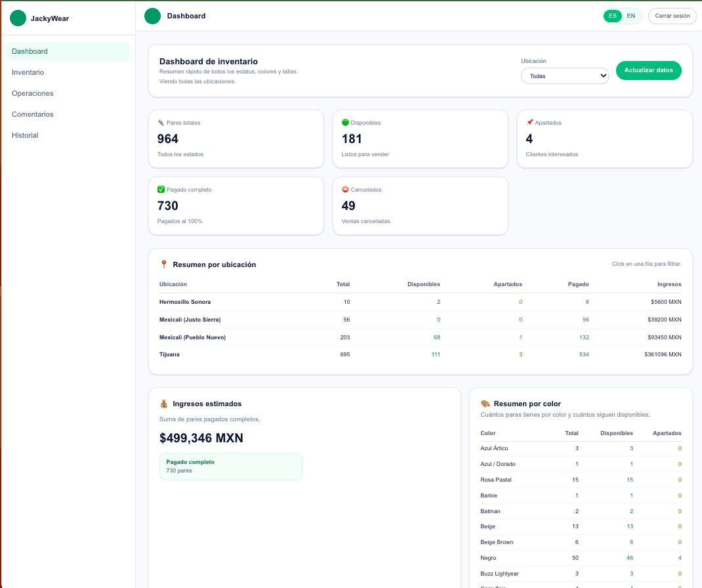Click the green Dashboard icon in the top header

(152, 15)
